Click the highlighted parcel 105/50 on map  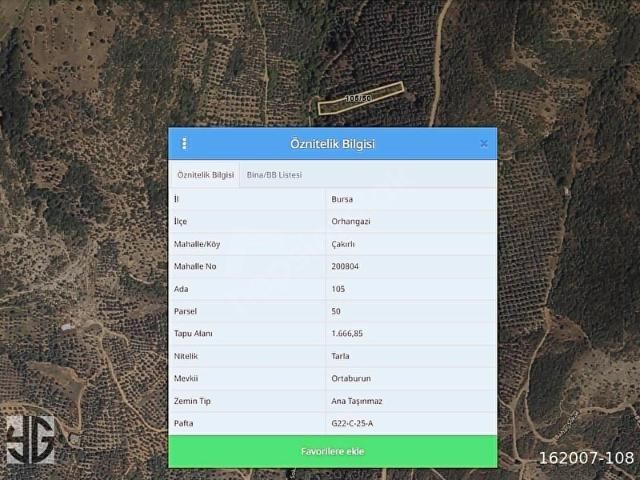[360, 98]
